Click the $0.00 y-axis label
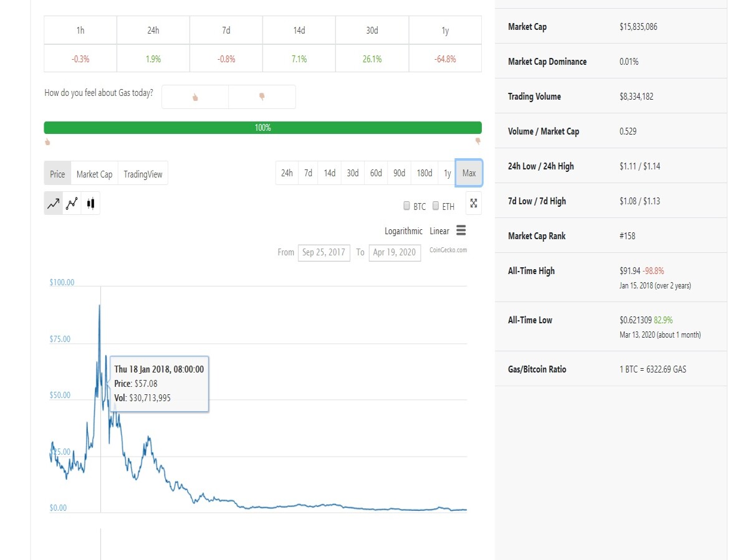The image size is (748, 560). pyautogui.click(x=58, y=508)
